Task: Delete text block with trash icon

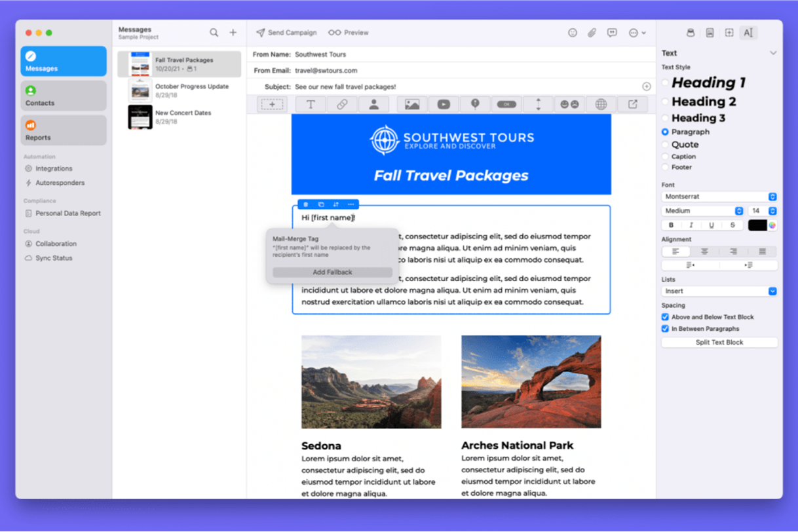Action: (305, 204)
